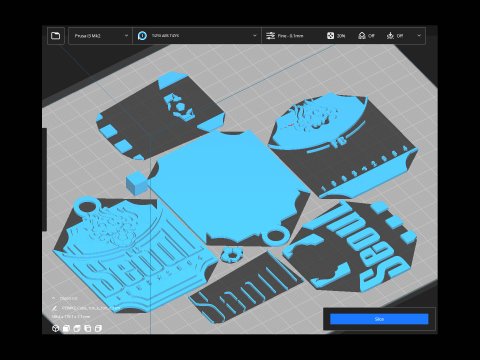Open the Prusa i3 Mk2 printer dropdown
The image size is (480, 360).
pyautogui.click(x=100, y=36)
